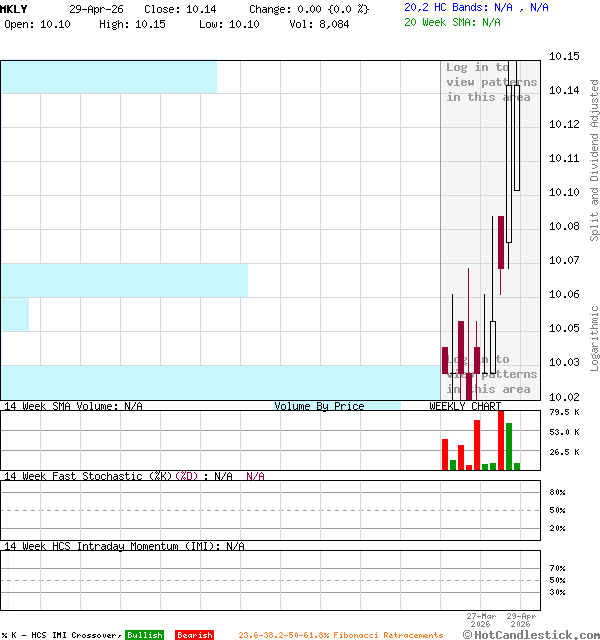Click the first red volume bar

pos(445,454)
